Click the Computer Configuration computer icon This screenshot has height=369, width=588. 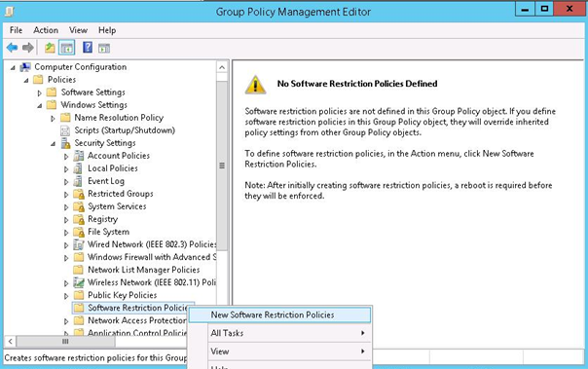[25, 67]
